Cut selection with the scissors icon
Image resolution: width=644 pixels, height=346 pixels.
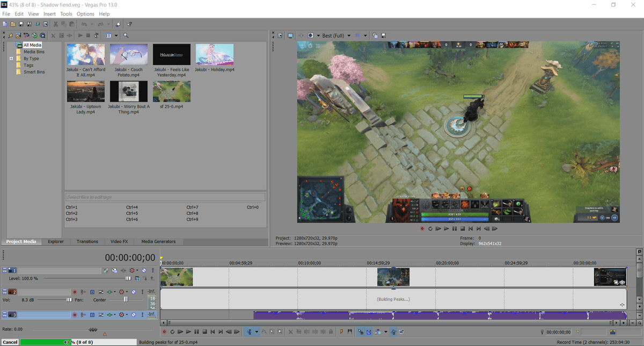[55, 24]
